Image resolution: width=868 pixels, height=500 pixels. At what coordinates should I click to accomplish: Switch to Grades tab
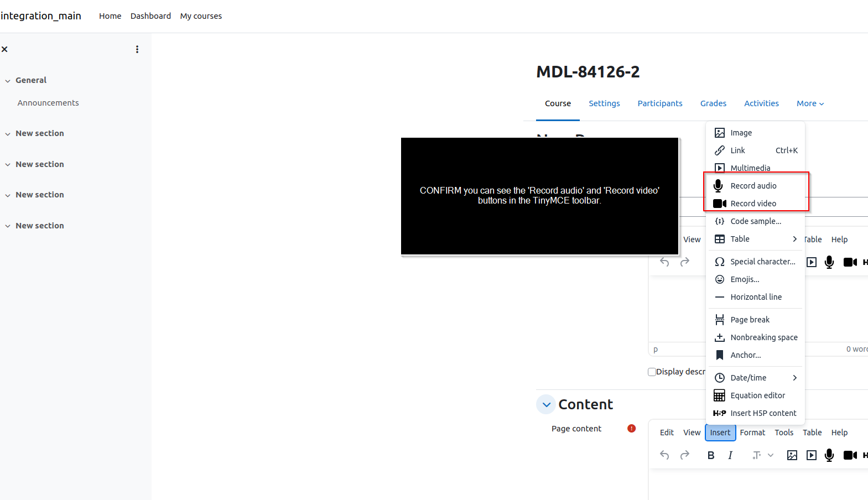click(x=713, y=103)
